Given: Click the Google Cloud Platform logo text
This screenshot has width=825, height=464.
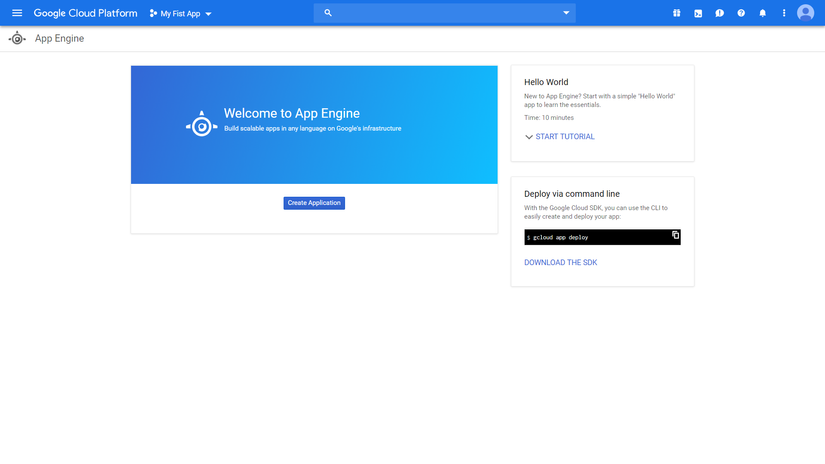Looking at the screenshot, I should [85, 13].
